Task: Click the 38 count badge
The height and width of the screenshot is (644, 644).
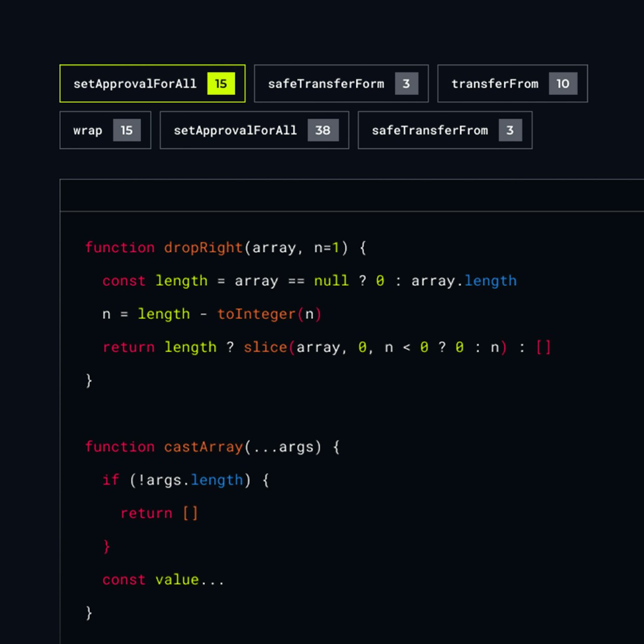Action: 323,130
